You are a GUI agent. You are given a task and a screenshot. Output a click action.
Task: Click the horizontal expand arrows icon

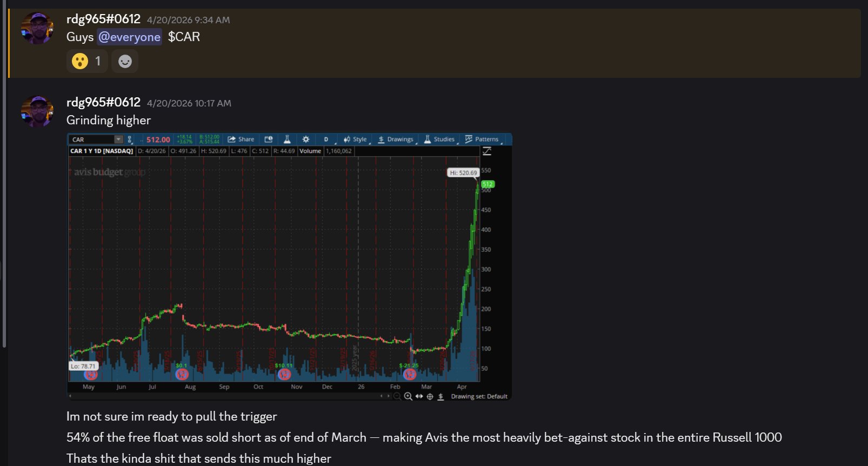pyautogui.click(x=419, y=396)
